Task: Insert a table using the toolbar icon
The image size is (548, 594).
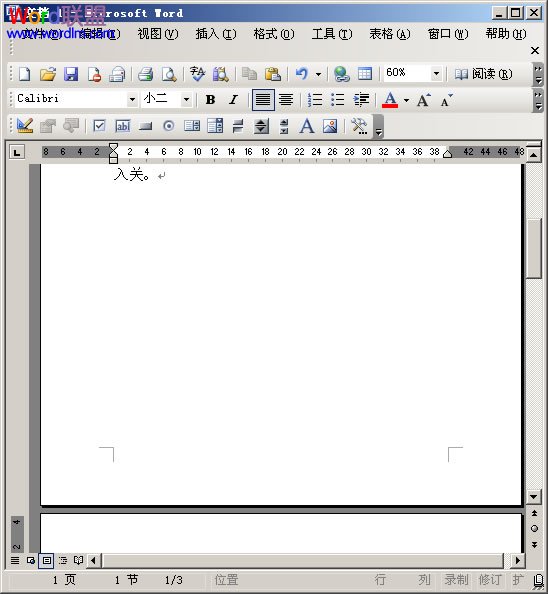Action: pyautogui.click(x=365, y=73)
